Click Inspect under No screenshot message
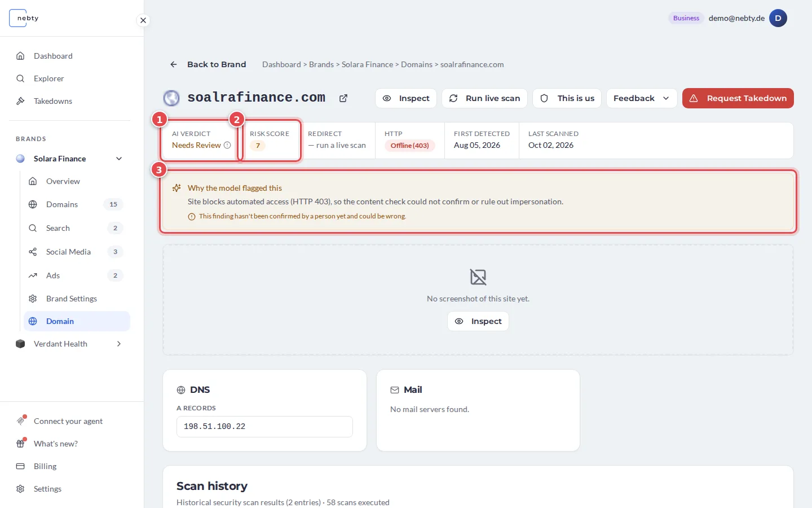Viewport: 812px width, 508px height. click(478, 321)
